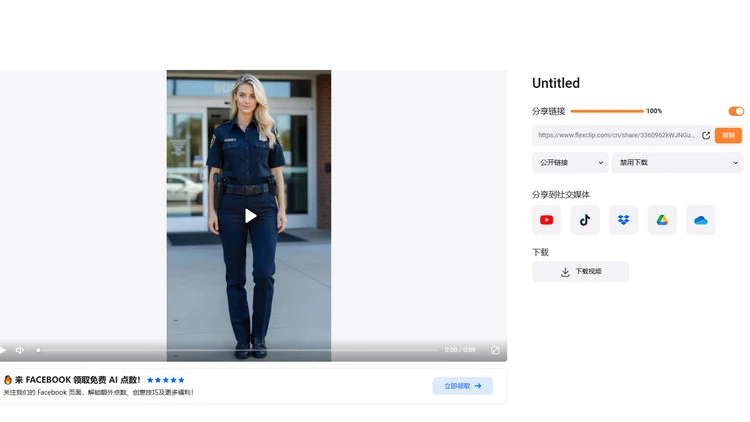Viewport: 750px width, 422px height.
Task: Open the 公开链接 visibility dropdown
Action: coord(569,162)
